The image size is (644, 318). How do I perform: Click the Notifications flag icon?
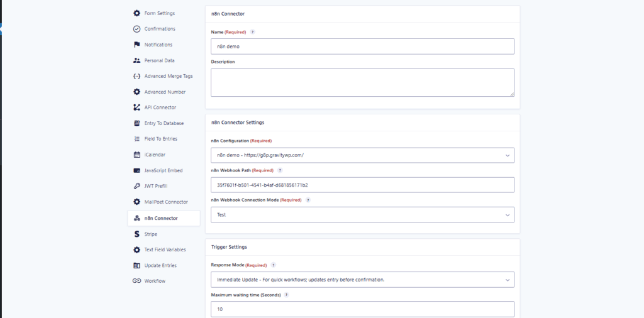(137, 45)
